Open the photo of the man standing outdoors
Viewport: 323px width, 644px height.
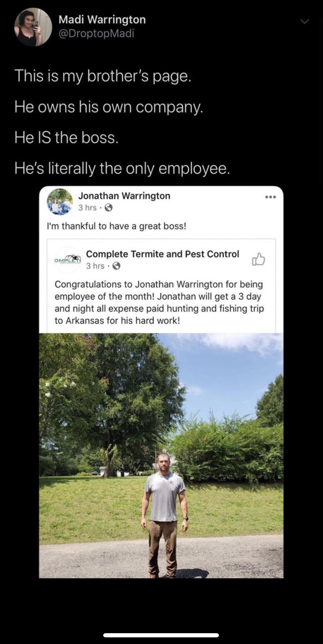click(x=161, y=456)
